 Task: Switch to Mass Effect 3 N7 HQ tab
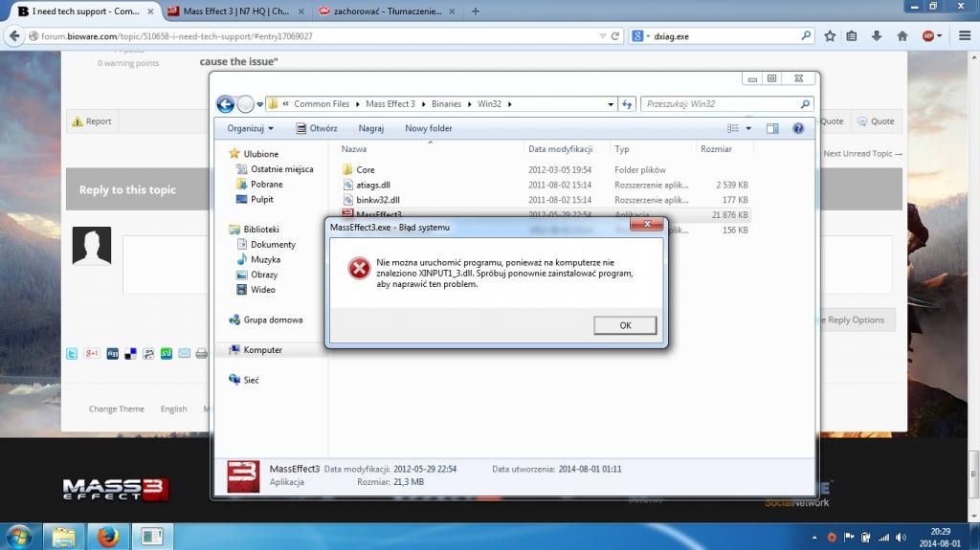(x=235, y=11)
